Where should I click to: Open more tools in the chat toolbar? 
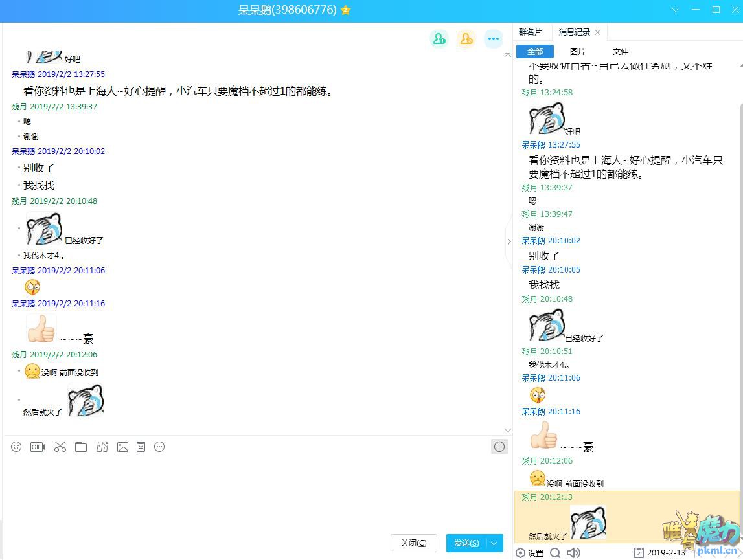pyautogui.click(x=159, y=447)
